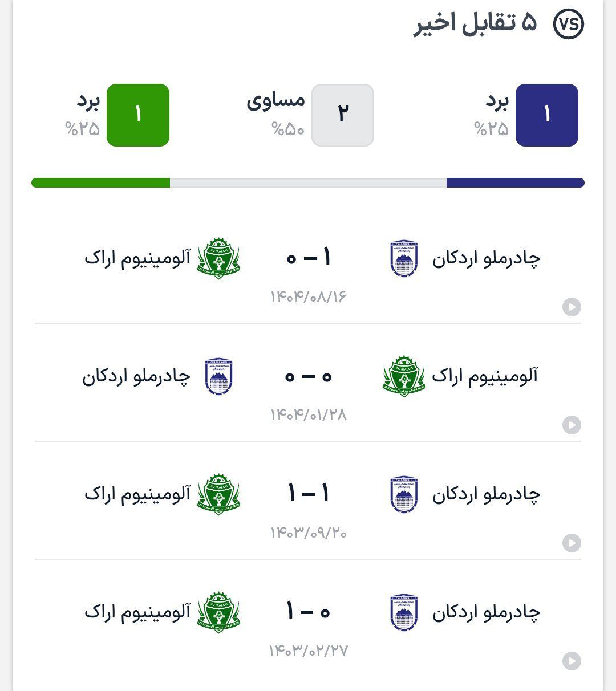616x691 pixels.
Task: Click Aluminium Arak crest in the 1404/08/16 match
Action: tap(218, 259)
